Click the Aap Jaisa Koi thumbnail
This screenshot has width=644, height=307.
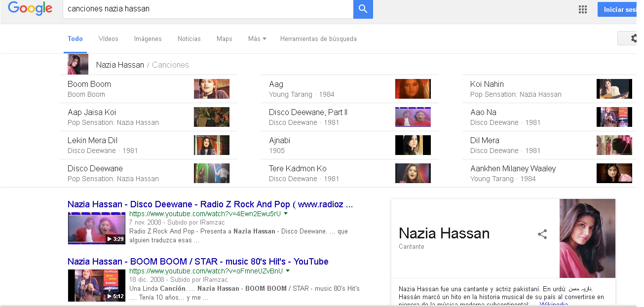point(212,117)
